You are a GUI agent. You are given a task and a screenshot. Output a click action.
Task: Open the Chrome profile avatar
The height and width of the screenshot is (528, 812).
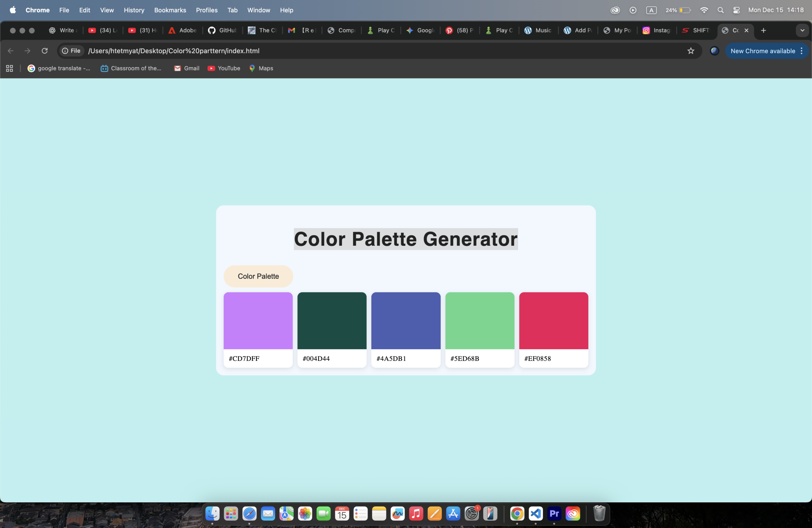click(714, 51)
